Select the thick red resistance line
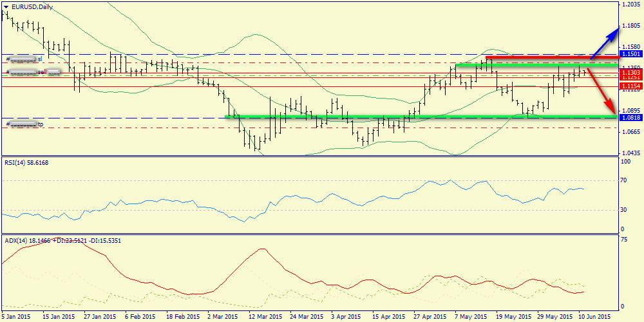Image resolution: width=644 pixels, height=322 pixels. point(547,58)
